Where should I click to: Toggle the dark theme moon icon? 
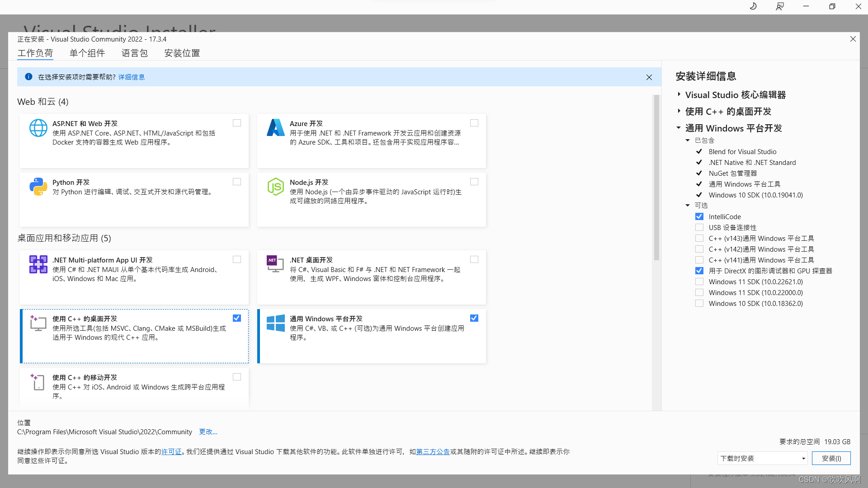tap(753, 6)
